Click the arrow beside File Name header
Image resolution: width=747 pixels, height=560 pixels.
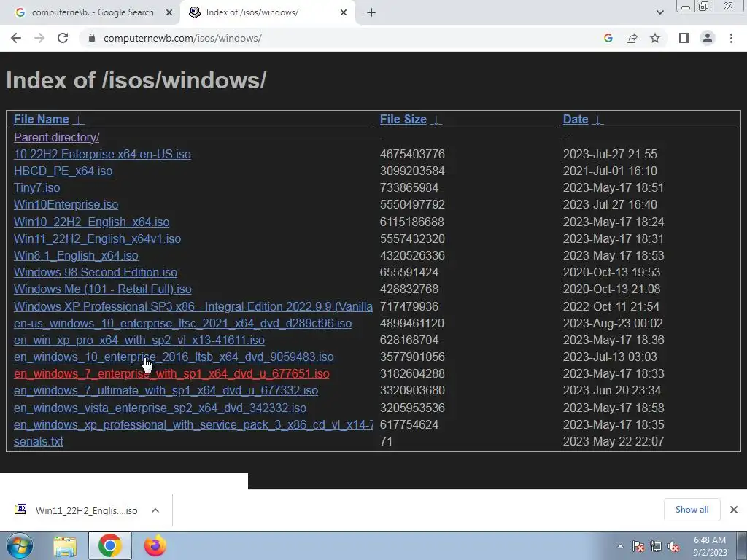tap(79, 120)
